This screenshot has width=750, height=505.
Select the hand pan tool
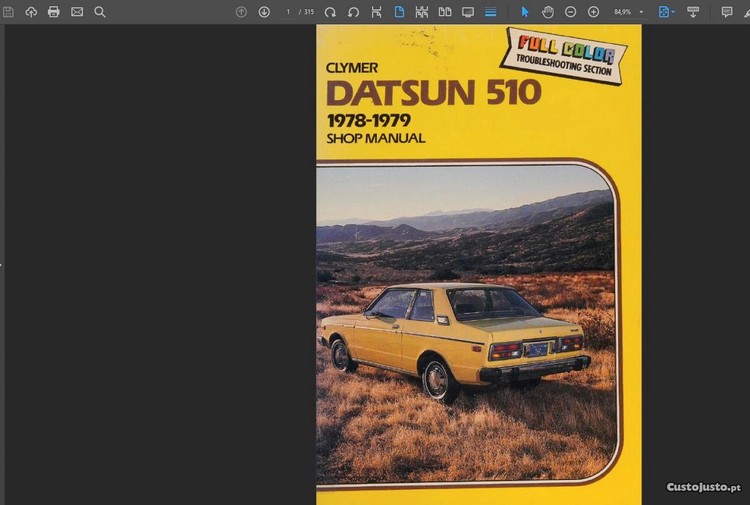point(548,12)
